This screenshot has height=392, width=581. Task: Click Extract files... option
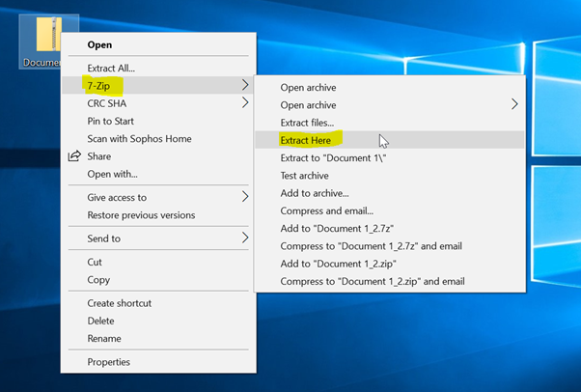[307, 123]
